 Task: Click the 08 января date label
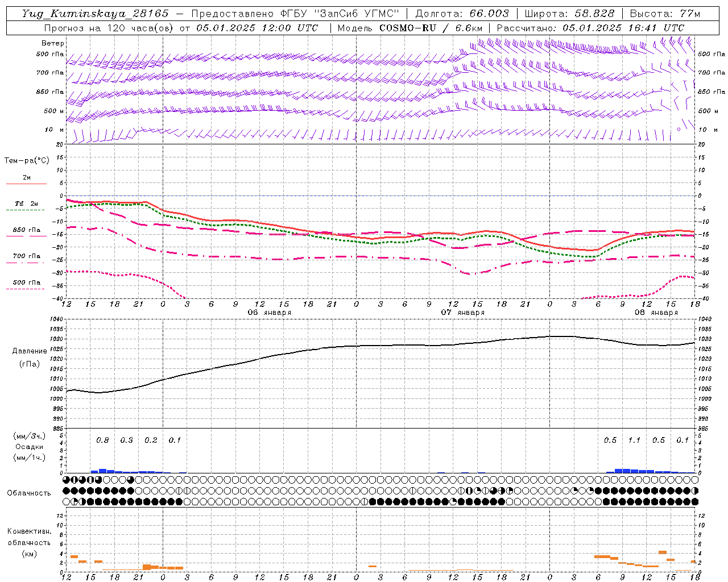(656, 313)
